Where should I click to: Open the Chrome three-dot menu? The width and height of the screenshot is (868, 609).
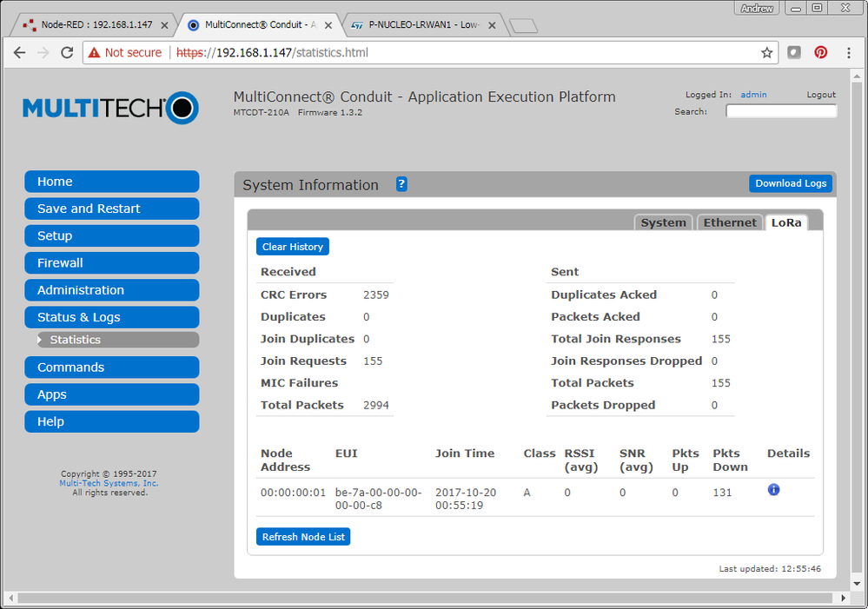(x=849, y=53)
